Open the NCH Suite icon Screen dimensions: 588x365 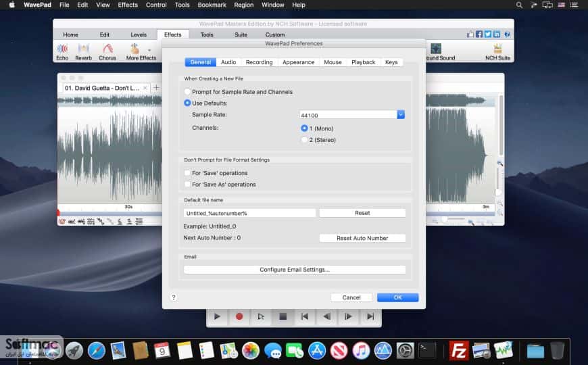pyautogui.click(x=497, y=51)
